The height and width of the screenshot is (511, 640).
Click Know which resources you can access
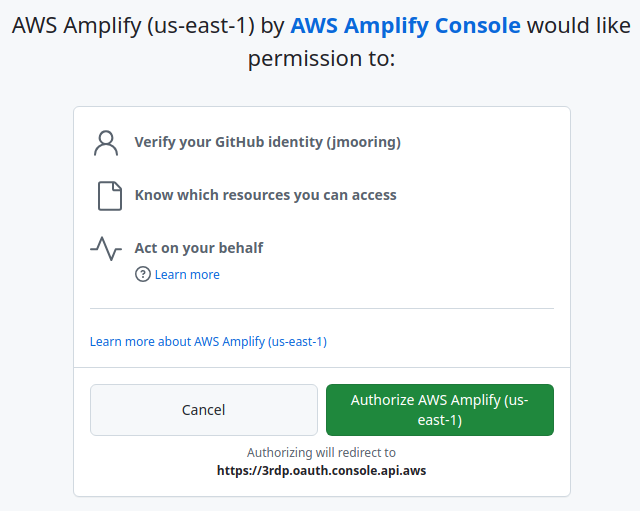click(265, 195)
